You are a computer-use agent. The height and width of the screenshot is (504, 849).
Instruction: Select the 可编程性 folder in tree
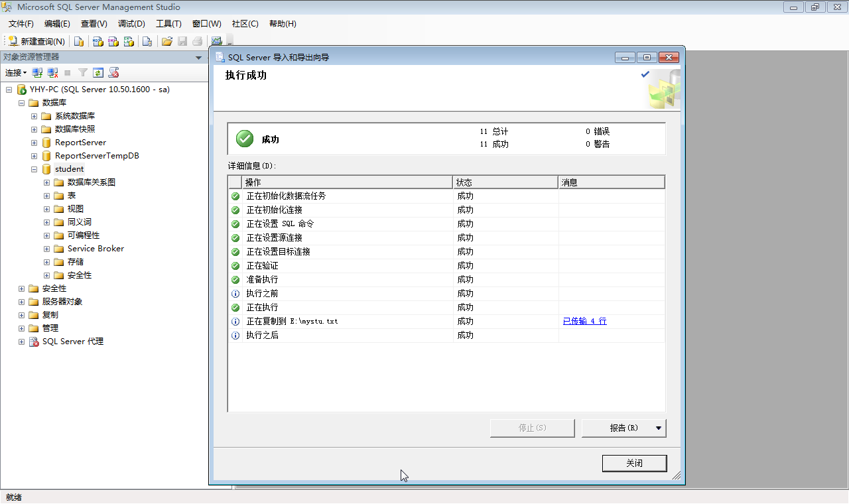click(x=84, y=235)
